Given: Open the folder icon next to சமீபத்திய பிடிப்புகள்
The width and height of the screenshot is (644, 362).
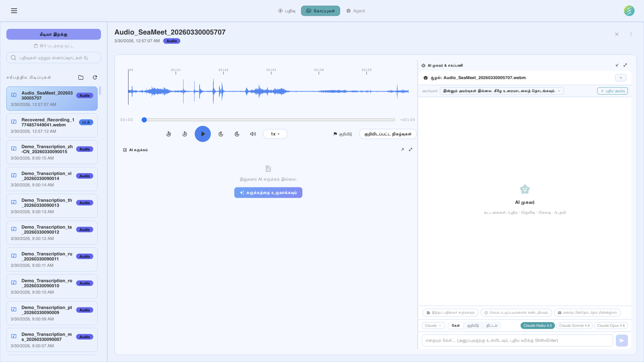Looking at the screenshot, I should [x=80, y=77].
